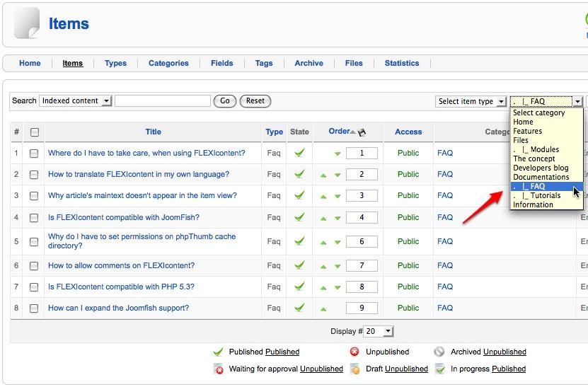
Task: Choose Features in category list
Action: (547, 131)
